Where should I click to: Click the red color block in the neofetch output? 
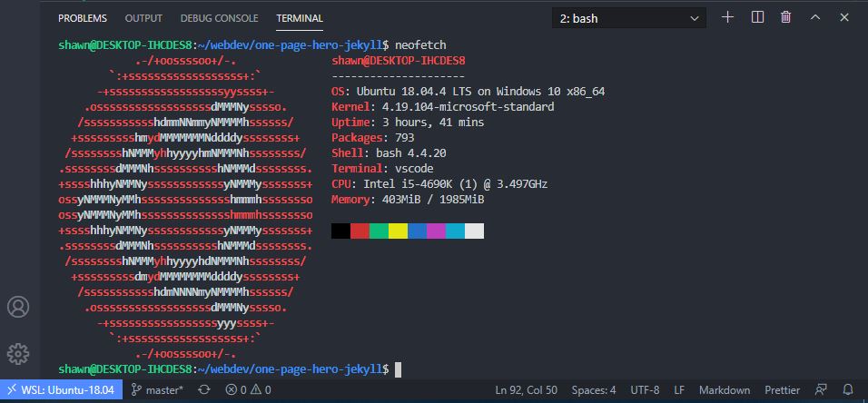[x=360, y=231]
